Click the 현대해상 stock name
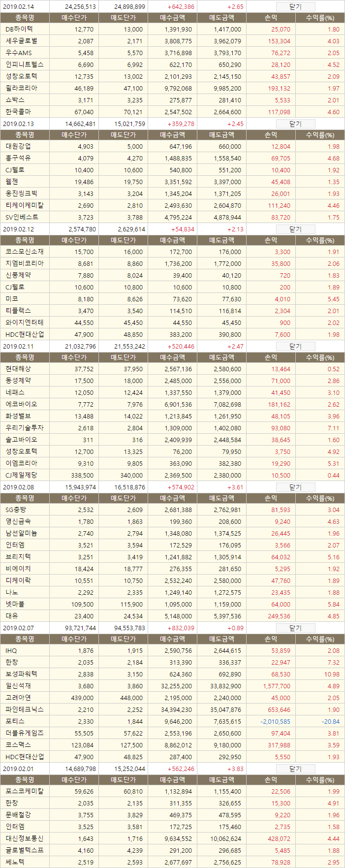This screenshot has height=868, width=345. [18, 369]
